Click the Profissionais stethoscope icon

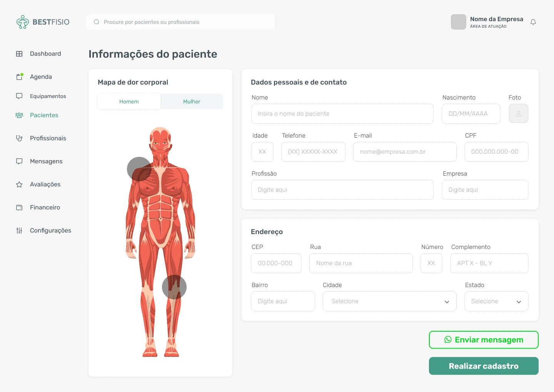click(x=19, y=138)
